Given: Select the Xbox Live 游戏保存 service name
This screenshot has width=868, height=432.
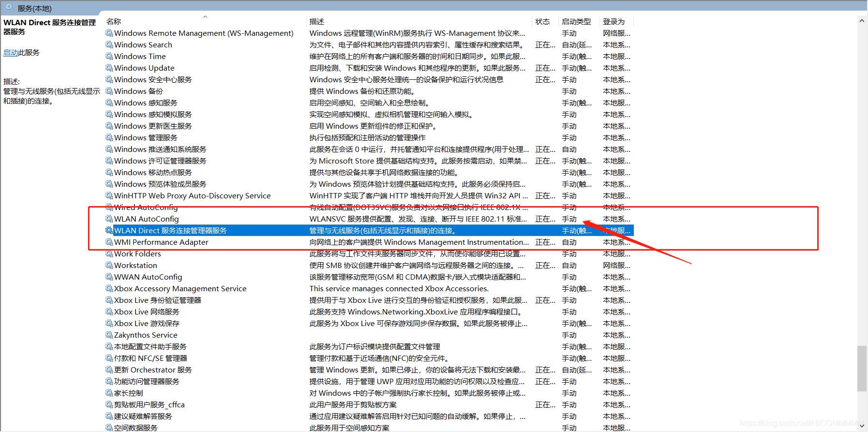Looking at the screenshot, I should pyautogui.click(x=147, y=323).
